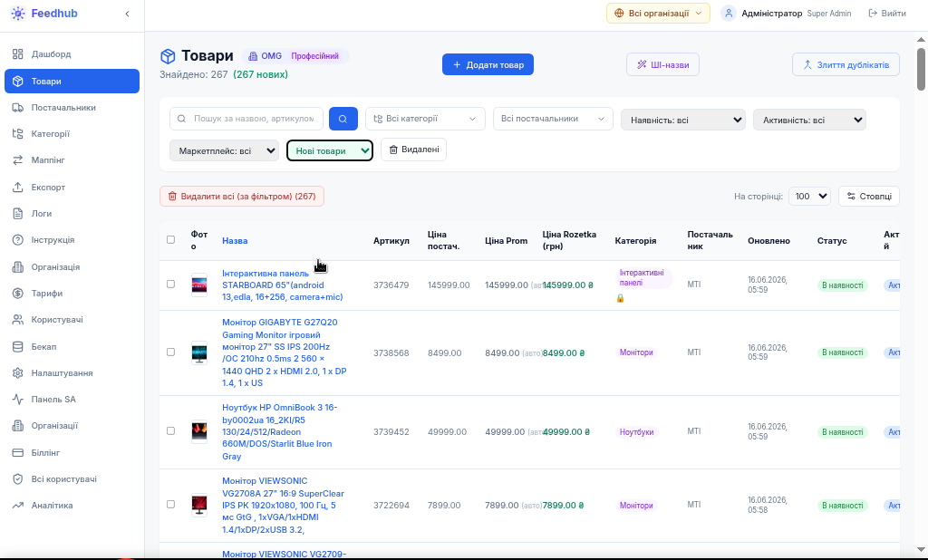Check the GIGABYTE G27Q20 row checkbox
The image size is (928, 560).
(171, 352)
